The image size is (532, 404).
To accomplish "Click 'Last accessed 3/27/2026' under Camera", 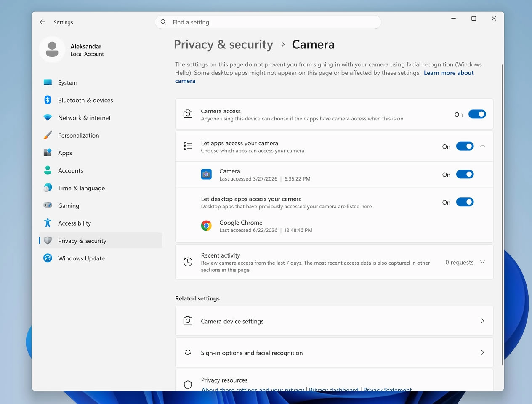I will pos(248,179).
